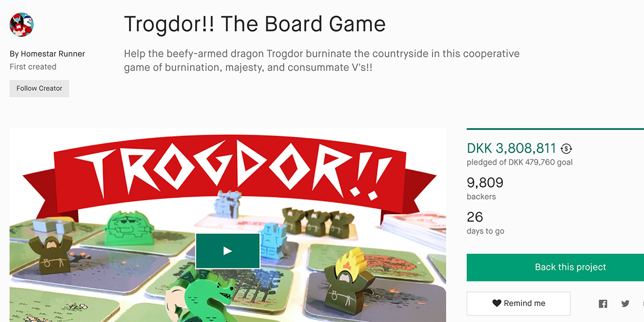644x322 pixels.
Task: Click the 9,809 backers count
Action: (485, 182)
